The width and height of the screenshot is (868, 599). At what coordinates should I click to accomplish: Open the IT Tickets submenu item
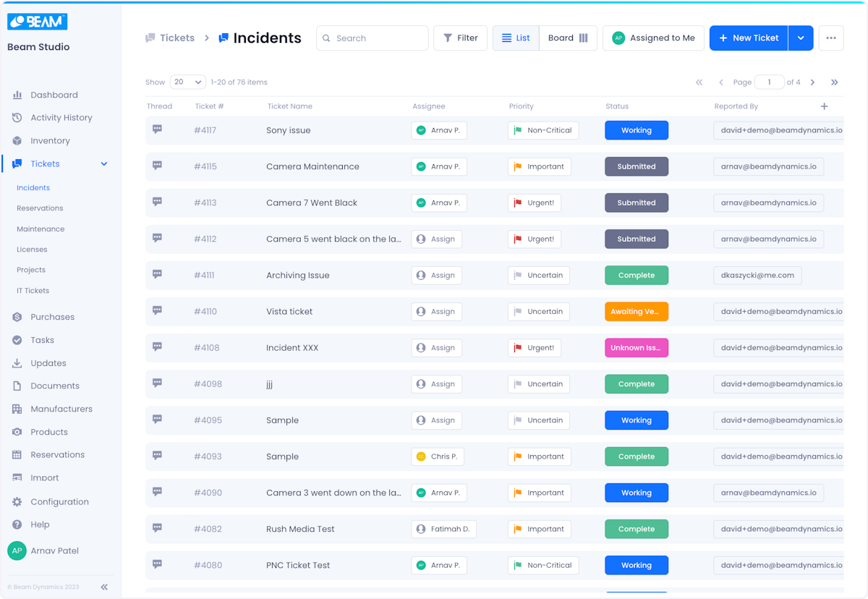pyautogui.click(x=33, y=291)
